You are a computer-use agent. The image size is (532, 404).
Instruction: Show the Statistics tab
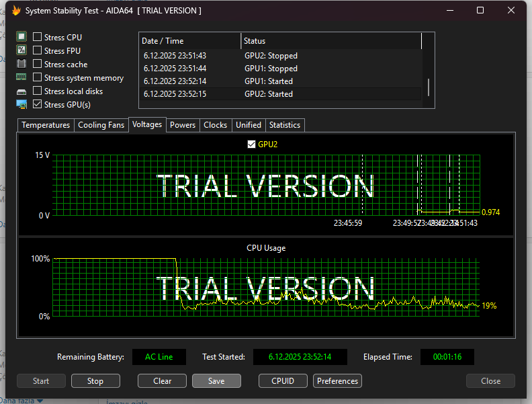click(285, 125)
